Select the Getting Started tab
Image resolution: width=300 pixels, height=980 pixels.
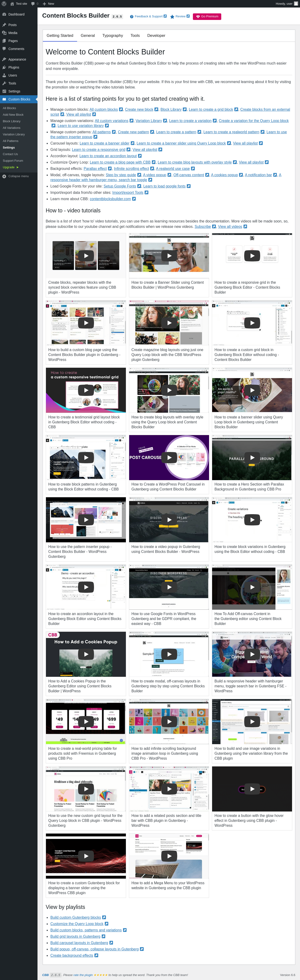pos(60,36)
